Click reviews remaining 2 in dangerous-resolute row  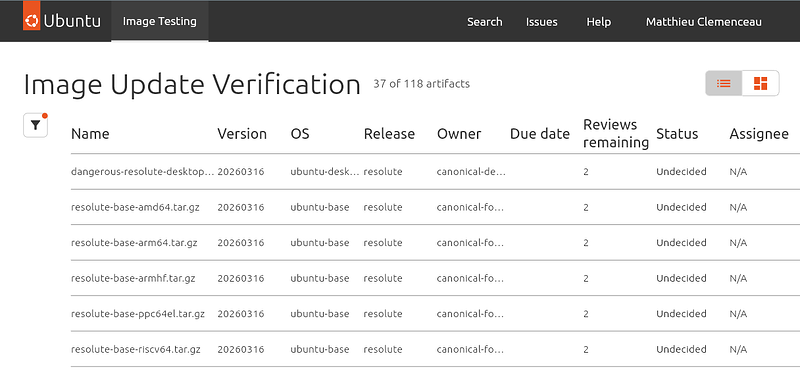586,171
